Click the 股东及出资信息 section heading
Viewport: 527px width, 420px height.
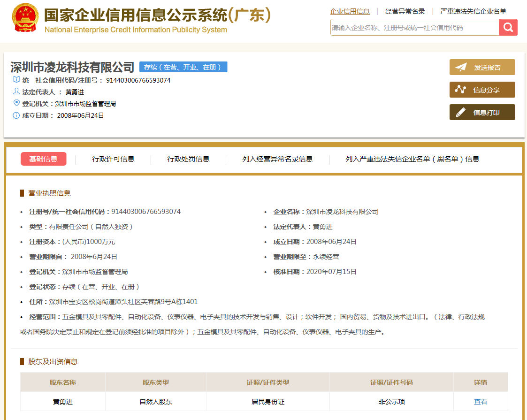click(x=53, y=361)
